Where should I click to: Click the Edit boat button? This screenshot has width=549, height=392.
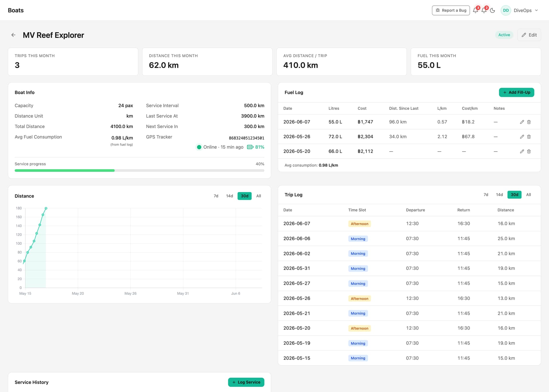(x=529, y=35)
